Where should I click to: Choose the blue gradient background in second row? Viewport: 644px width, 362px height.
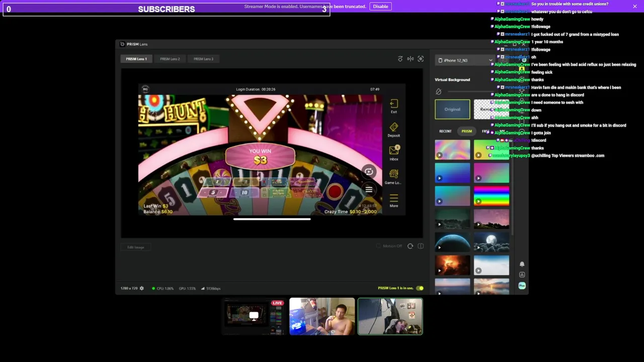click(452, 172)
